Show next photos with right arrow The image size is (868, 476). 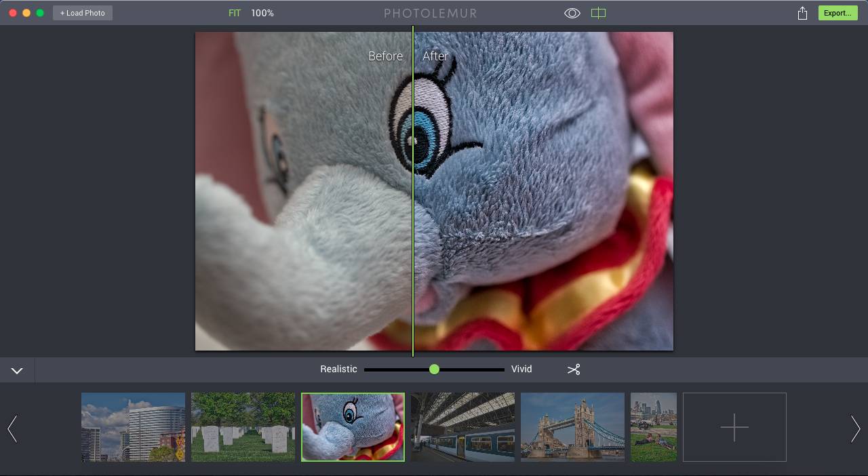tap(856, 429)
